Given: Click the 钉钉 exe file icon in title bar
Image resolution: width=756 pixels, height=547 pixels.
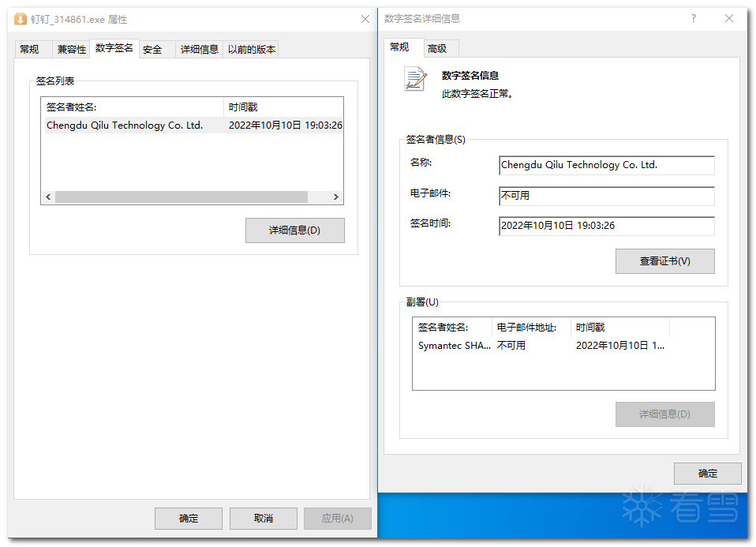Looking at the screenshot, I should point(21,19).
